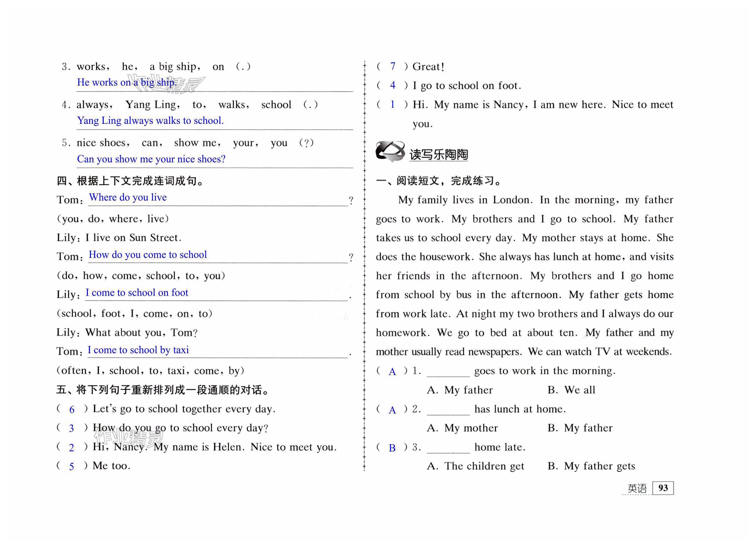Image resolution: width=756 pixels, height=549 pixels.
Task: Click the bracket numbered 7 before 'Great!'
Action: point(393,66)
